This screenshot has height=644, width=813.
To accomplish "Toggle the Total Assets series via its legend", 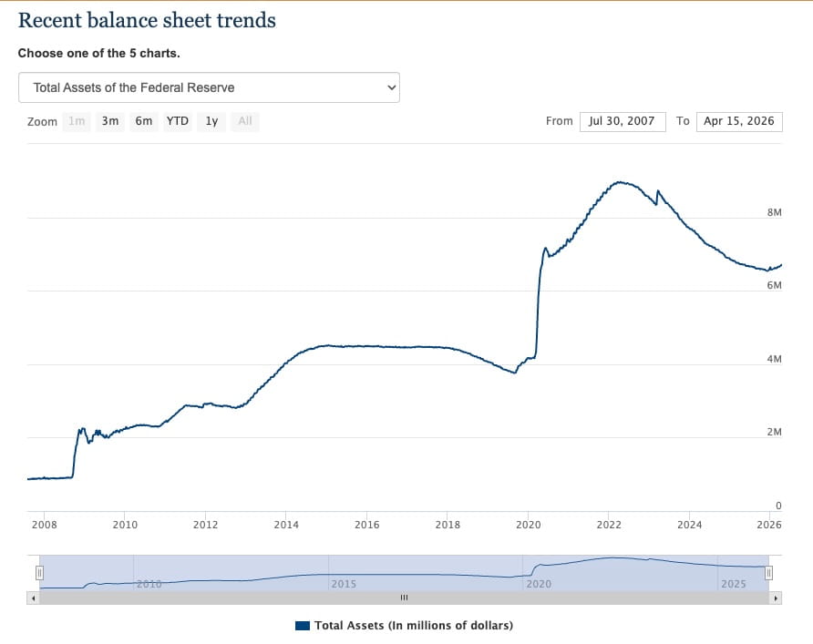I will pos(404,625).
